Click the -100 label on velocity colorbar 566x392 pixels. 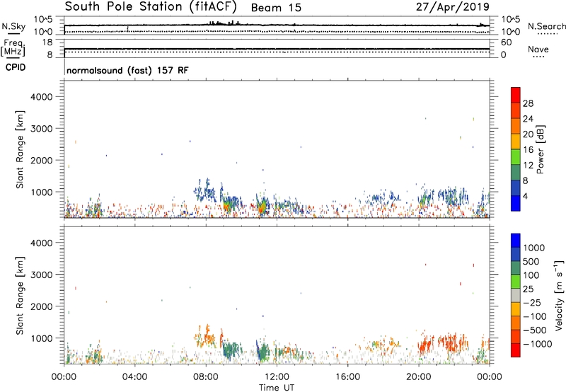click(535, 316)
